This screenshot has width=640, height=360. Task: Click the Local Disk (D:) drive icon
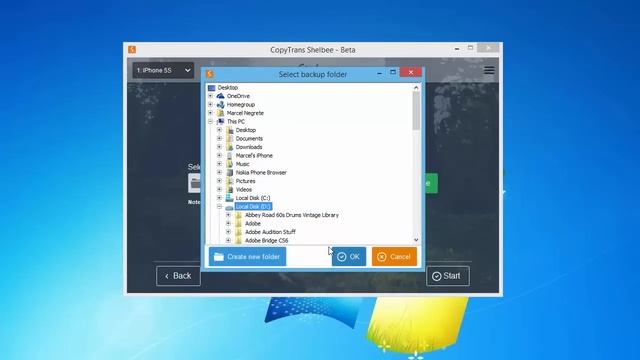pyautogui.click(x=229, y=207)
